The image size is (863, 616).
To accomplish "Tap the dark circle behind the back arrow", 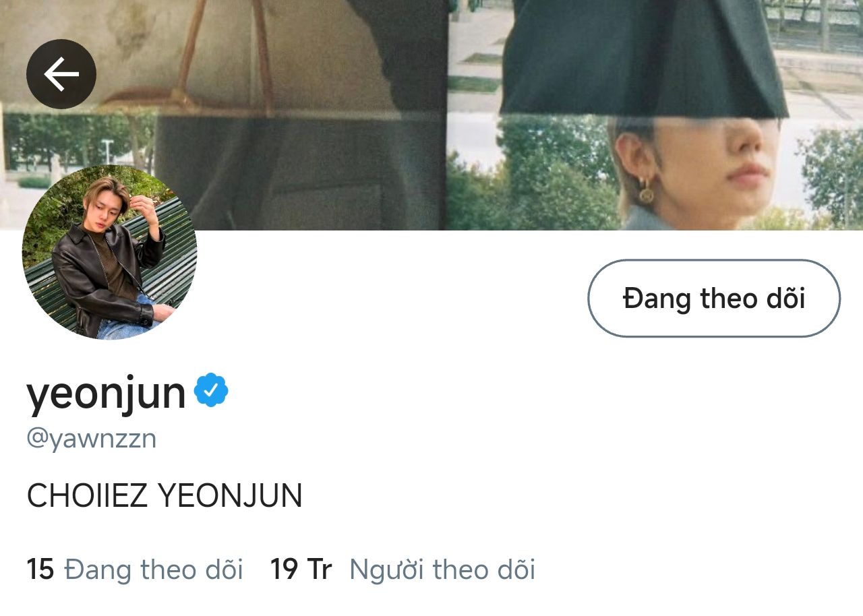I will [61, 74].
